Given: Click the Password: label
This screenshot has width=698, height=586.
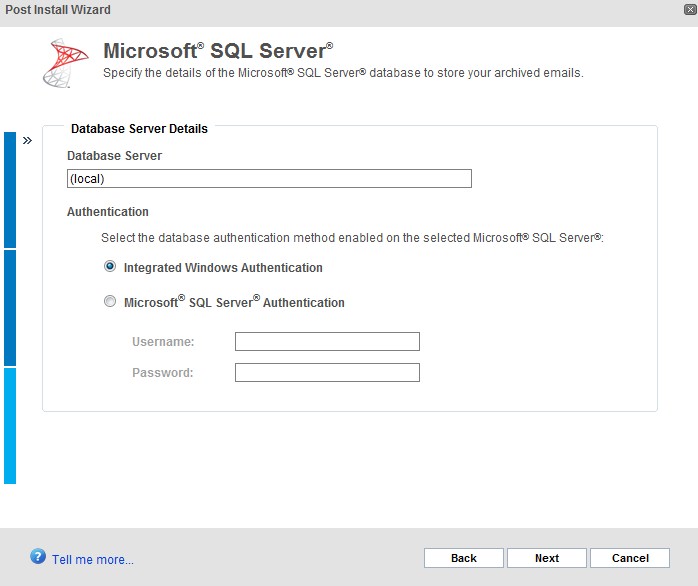Looking at the screenshot, I should (162, 373).
